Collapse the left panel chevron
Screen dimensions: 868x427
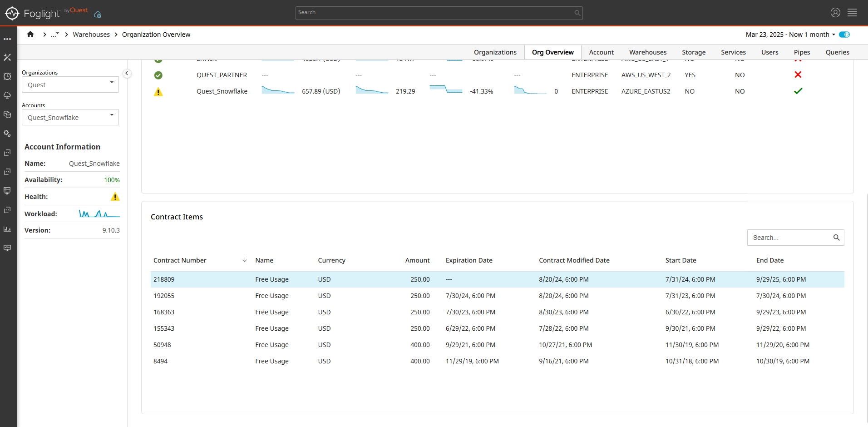coord(127,73)
